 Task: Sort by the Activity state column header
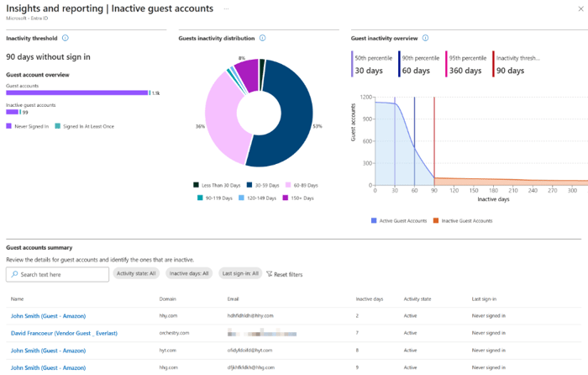point(417,298)
